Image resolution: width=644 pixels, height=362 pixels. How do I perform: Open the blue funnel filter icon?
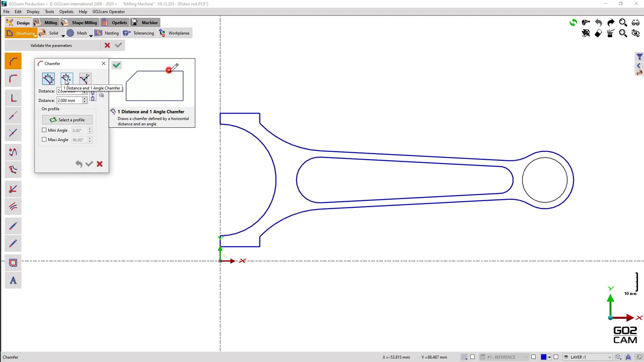click(639, 57)
